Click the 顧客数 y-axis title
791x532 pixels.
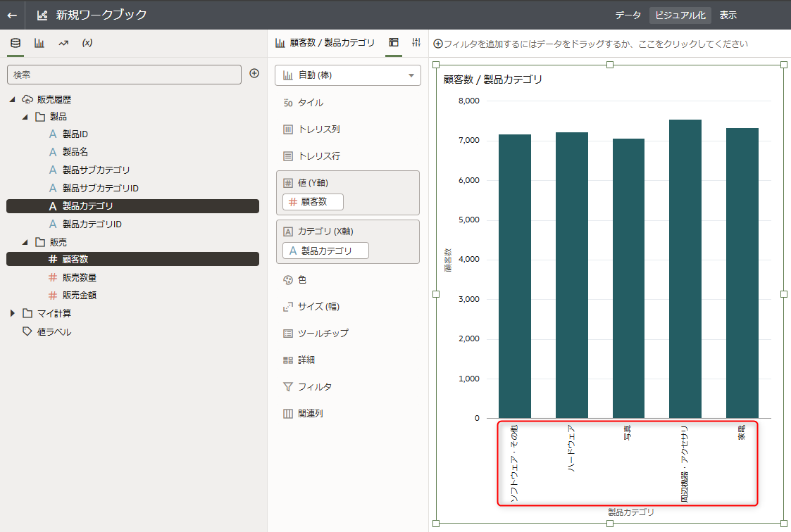(448, 260)
